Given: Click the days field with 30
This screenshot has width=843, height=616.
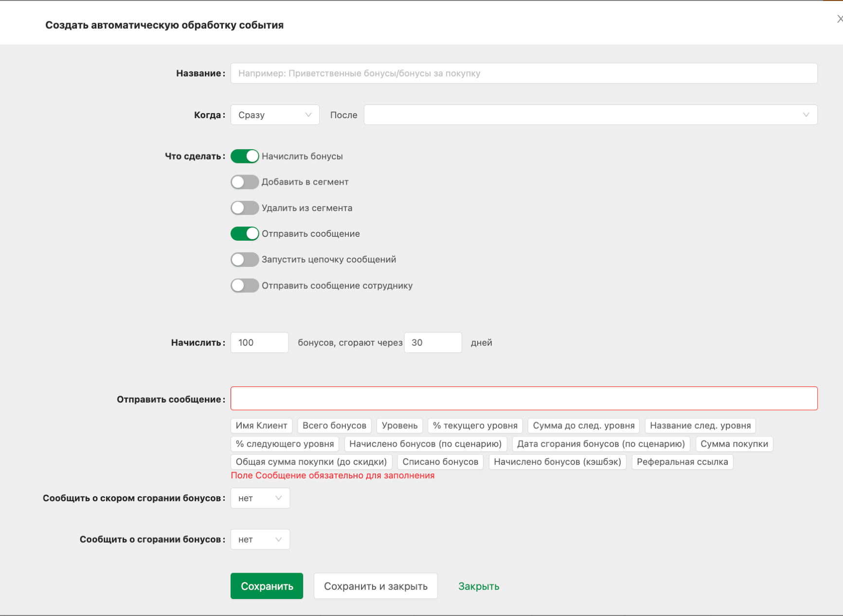Looking at the screenshot, I should pyautogui.click(x=433, y=343).
